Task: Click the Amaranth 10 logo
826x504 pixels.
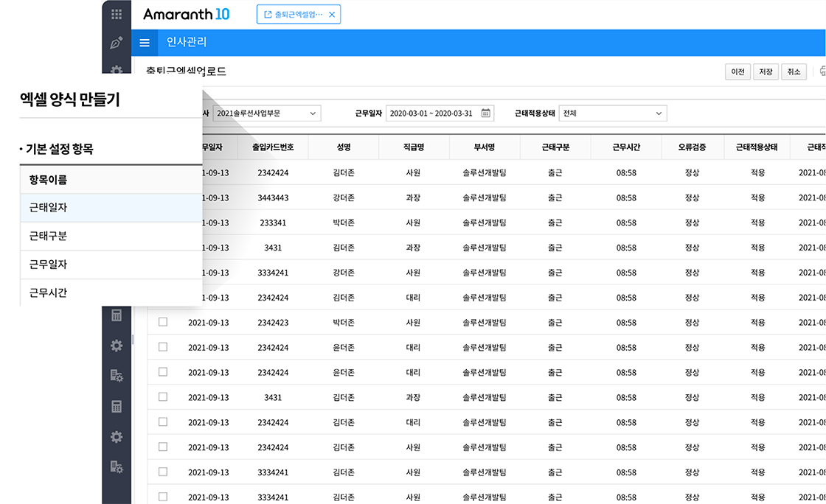Action: click(x=187, y=14)
